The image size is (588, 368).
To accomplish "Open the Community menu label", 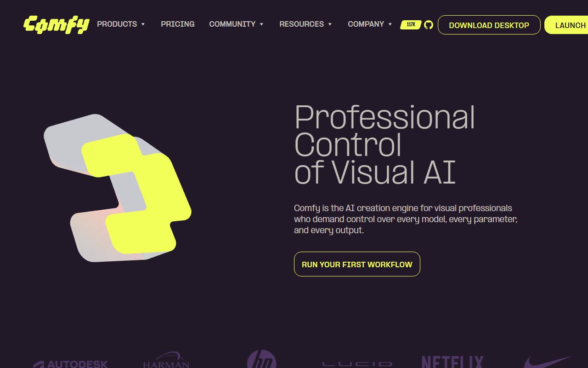I will pos(232,24).
